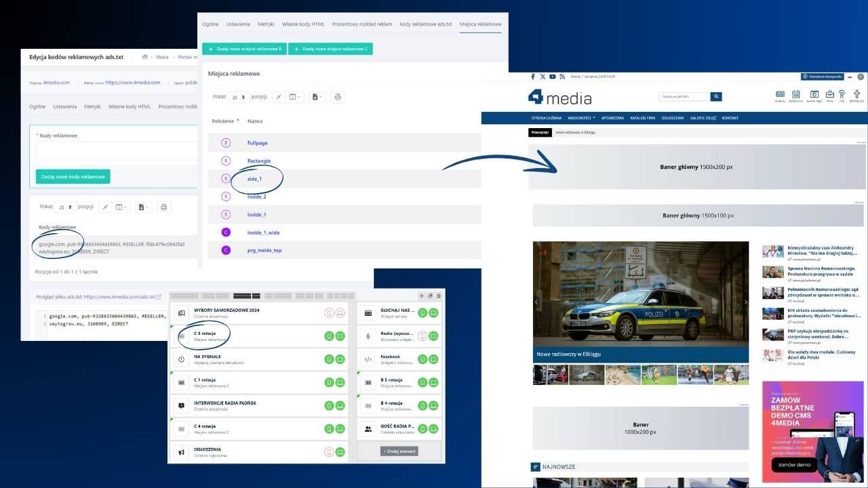Click Dodaj nowe miejsce reklamowe C button
The height and width of the screenshot is (488, 868).
tap(330, 49)
